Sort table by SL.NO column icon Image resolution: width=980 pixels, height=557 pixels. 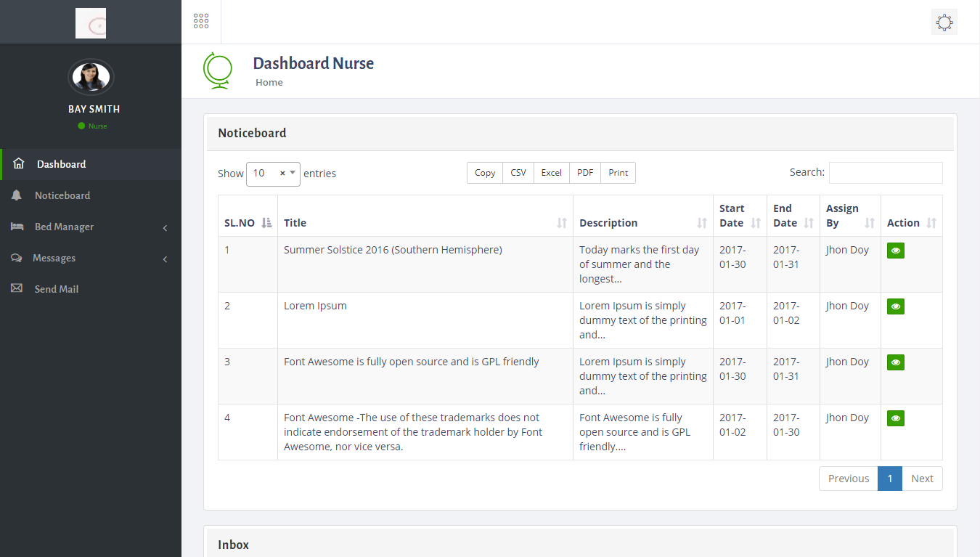click(x=266, y=223)
